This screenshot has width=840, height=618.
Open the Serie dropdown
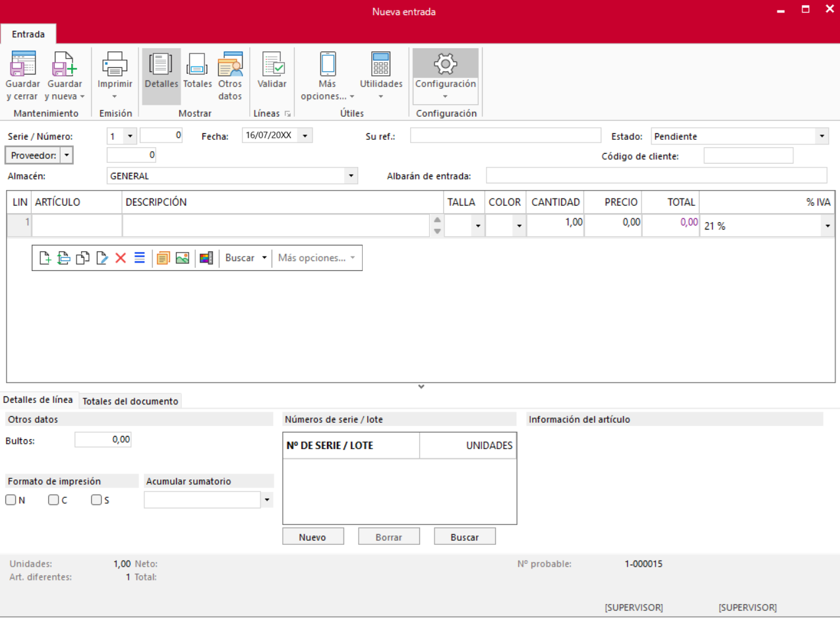tap(130, 136)
